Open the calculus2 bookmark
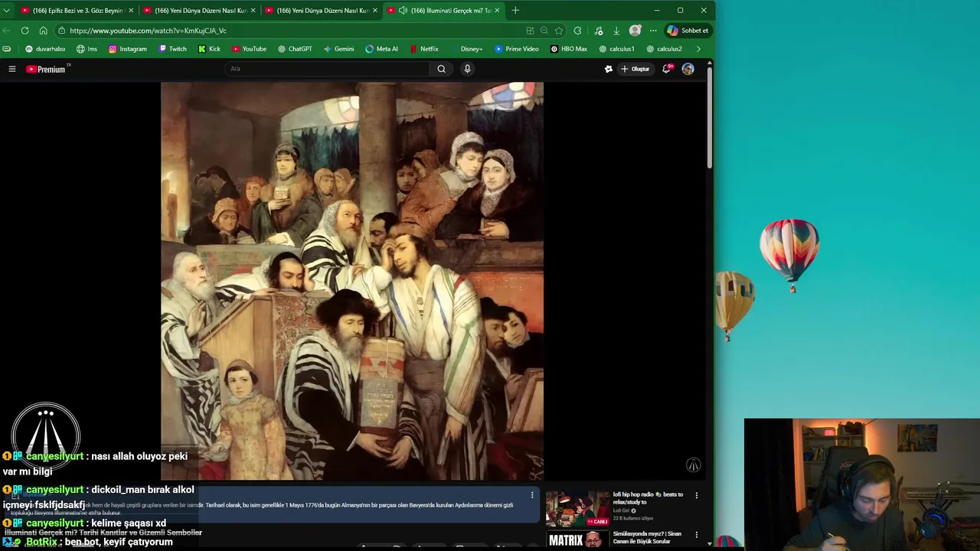980x551 pixels. (x=665, y=49)
